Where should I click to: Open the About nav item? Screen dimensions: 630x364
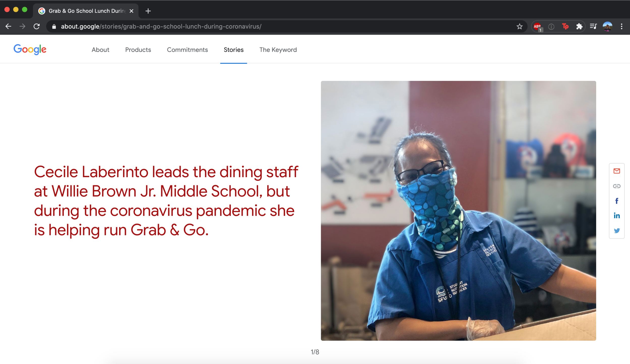[100, 50]
